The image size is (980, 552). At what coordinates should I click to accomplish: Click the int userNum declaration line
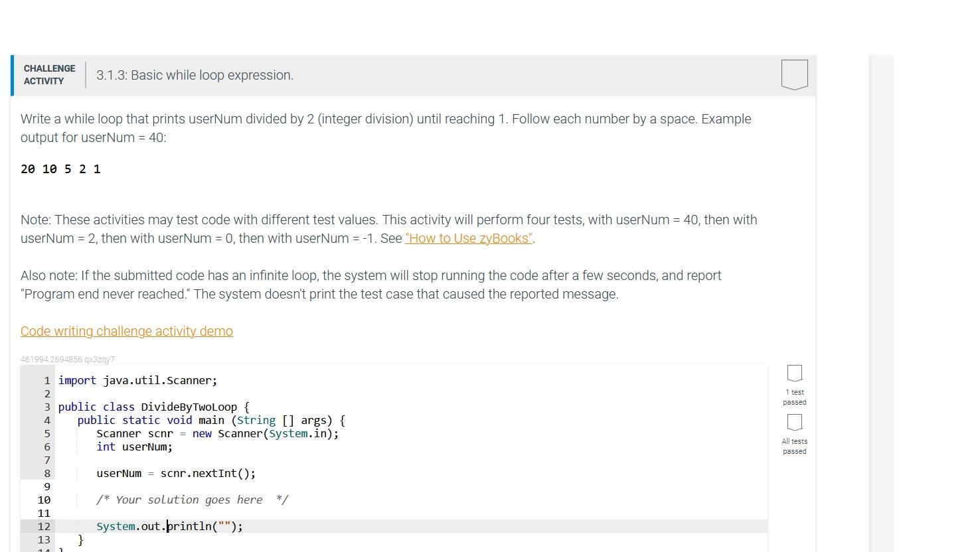(134, 447)
